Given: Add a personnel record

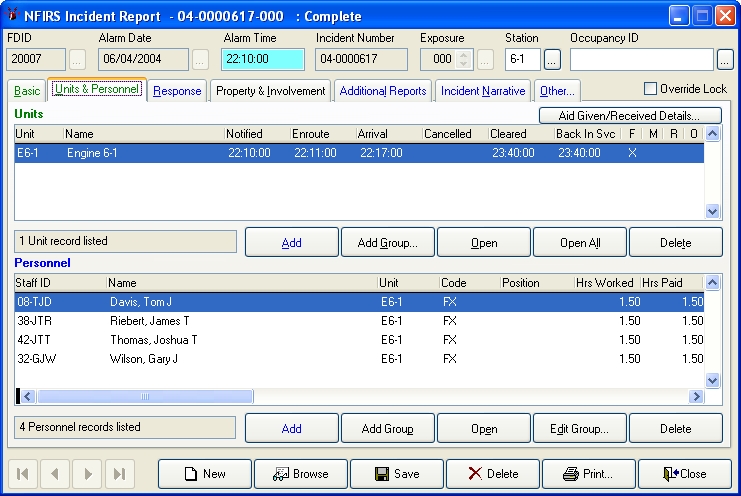Looking at the screenshot, I should (x=292, y=428).
